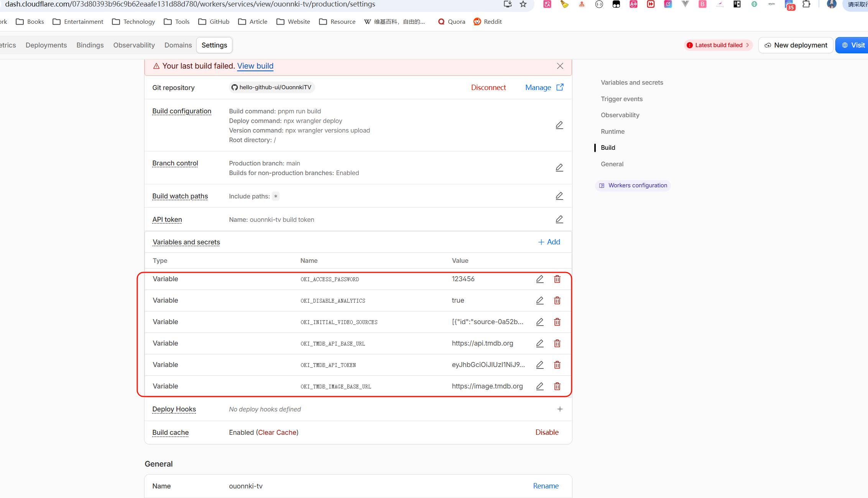The width and height of the screenshot is (868, 498).
Task: Open the Domains tab
Action: tap(178, 45)
